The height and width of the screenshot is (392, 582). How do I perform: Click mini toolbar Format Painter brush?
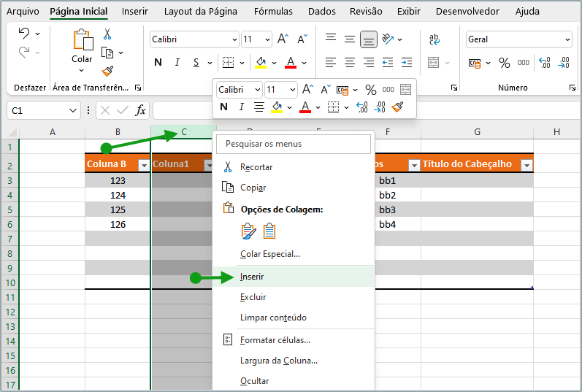(x=397, y=107)
